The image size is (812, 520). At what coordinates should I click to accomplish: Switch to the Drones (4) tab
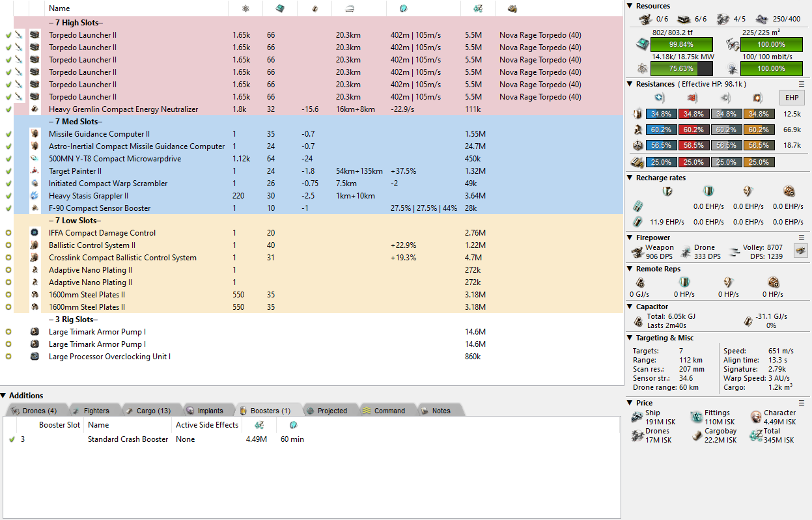[x=34, y=411]
